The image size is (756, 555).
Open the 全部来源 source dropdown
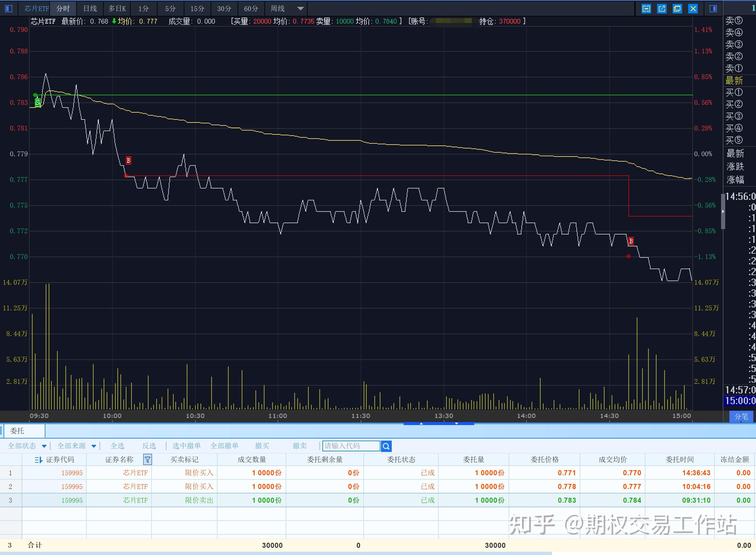[76, 446]
